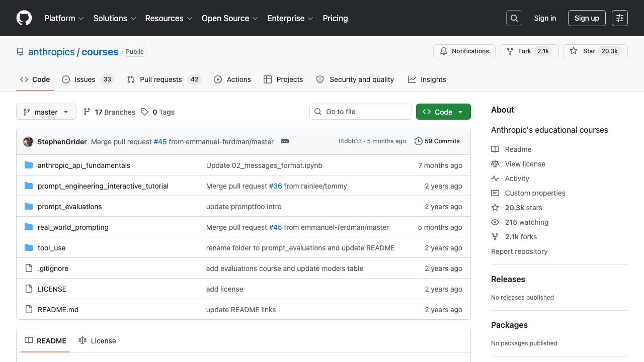The height and width of the screenshot is (362, 644).
Task: Click the GitHub logo icon
Action: click(x=24, y=18)
